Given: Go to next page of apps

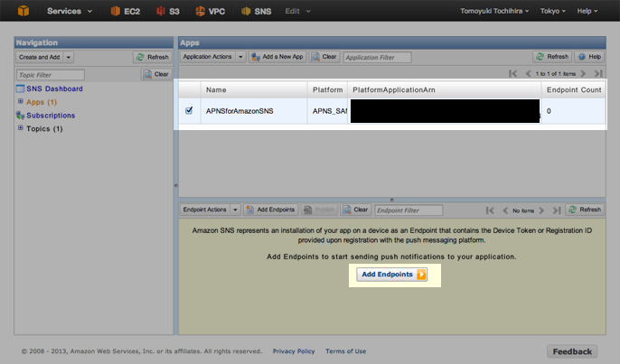Looking at the screenshot, I should click(x=583, y=73).
